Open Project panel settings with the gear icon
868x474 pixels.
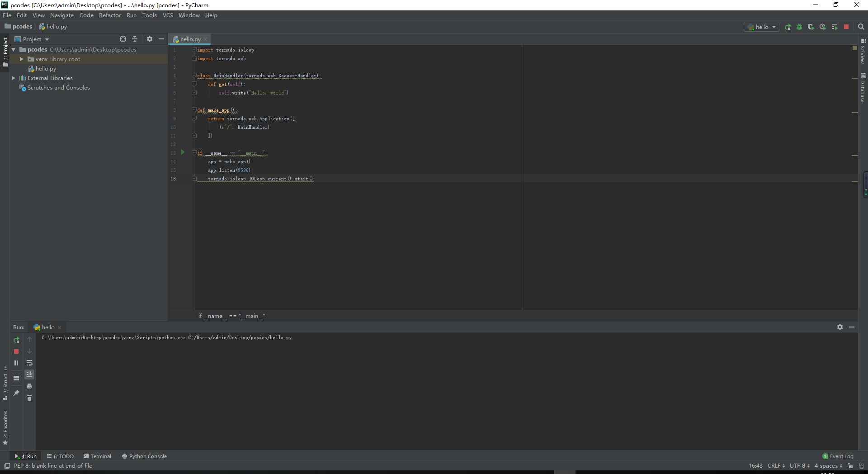tap(149, 39)
